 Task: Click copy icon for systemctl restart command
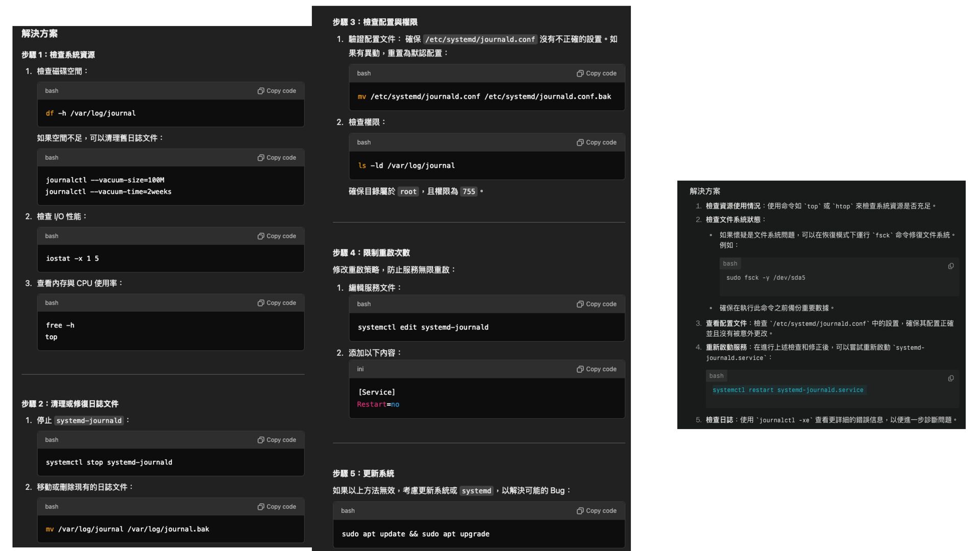click(951, 379)
